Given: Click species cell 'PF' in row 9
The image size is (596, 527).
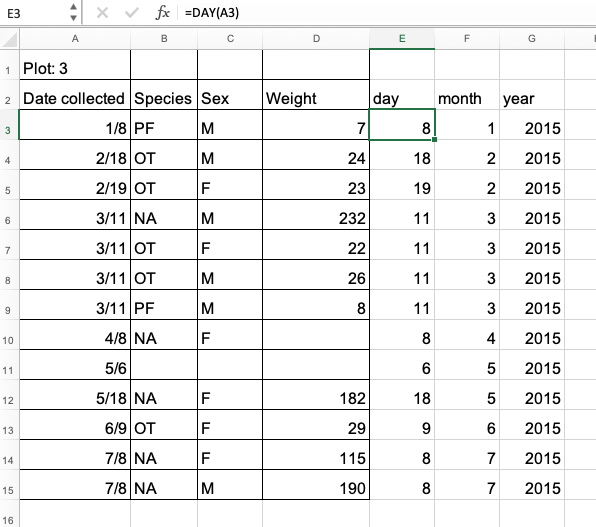Looking at the screenshot, I should tap(164, 305).
